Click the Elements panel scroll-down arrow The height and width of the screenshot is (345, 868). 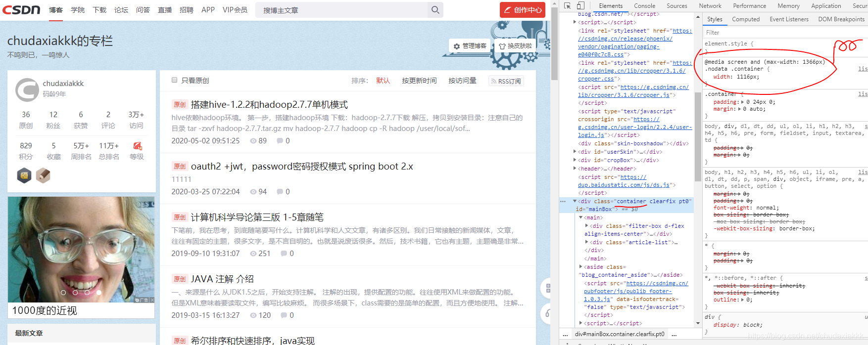698,323
